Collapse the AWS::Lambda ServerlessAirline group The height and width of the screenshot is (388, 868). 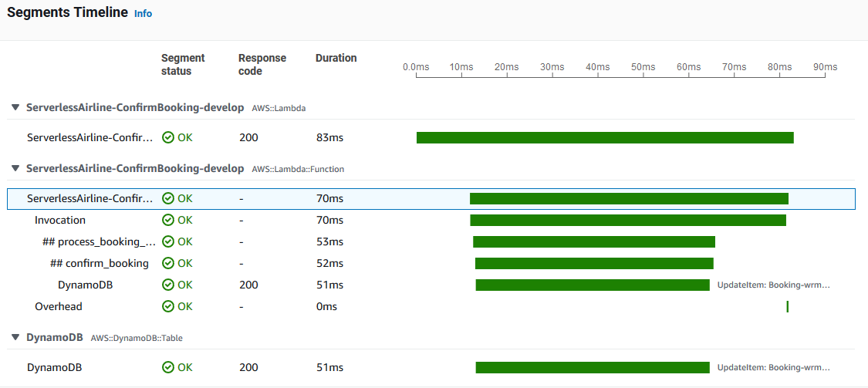[15, 108]
